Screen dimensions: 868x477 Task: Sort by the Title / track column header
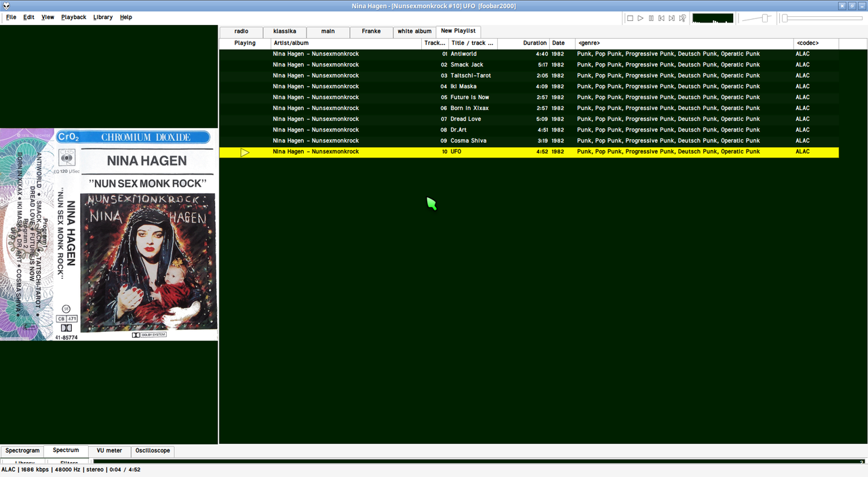(473, 43)
